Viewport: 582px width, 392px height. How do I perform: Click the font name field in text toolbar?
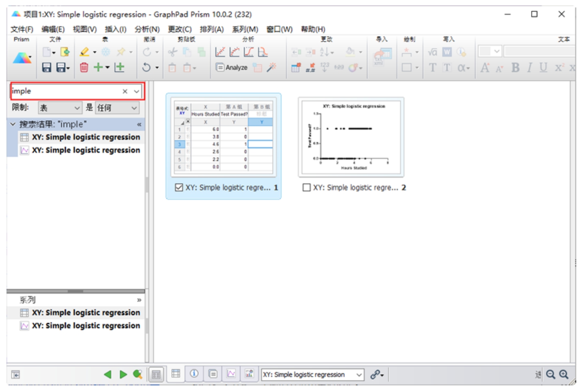(540, 51)
